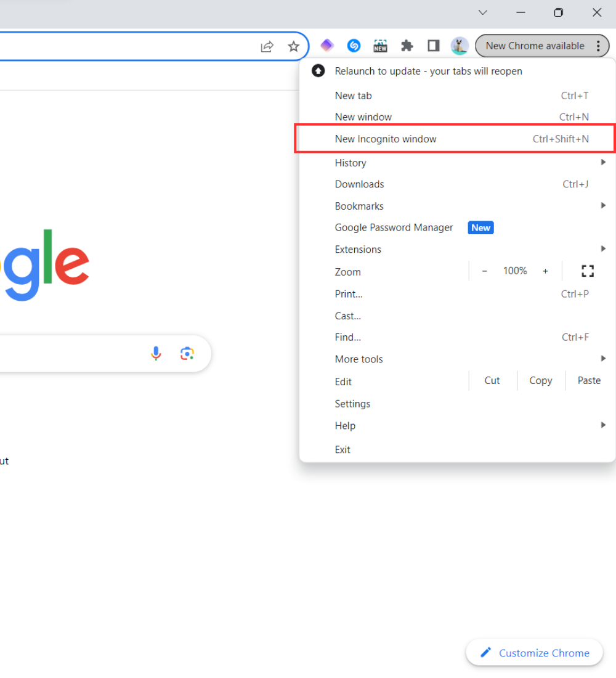The width and height of the screenshot is (616, 678).
Task: Open the Shazam extension icon
Action: coord(354,46)
